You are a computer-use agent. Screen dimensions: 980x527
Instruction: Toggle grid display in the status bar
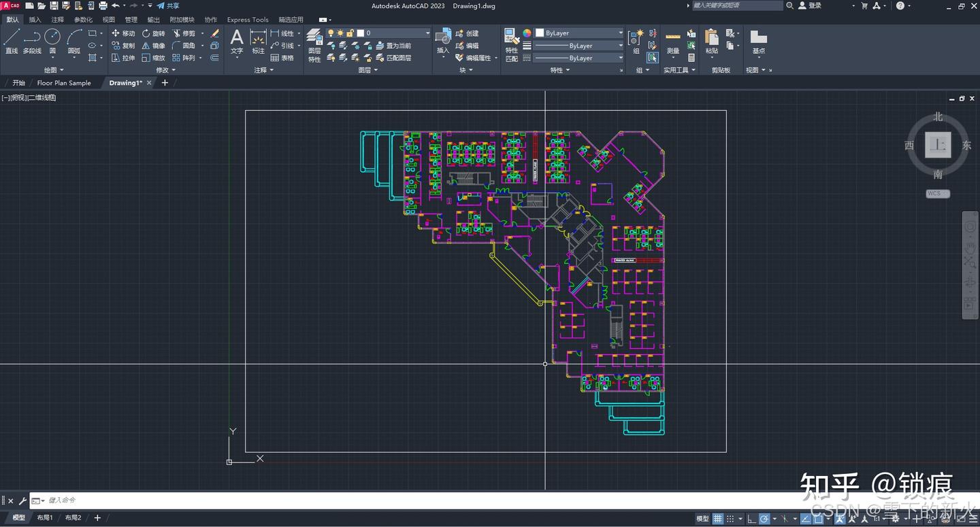[x=717, y=517]
